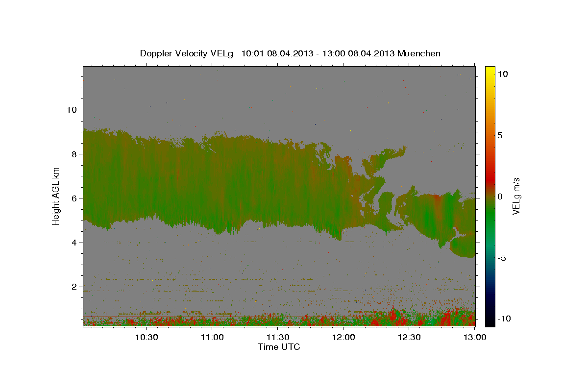The height and width of the screenshot is (392, 588).
Task: Click the 11:00 time tick label
Action: pos(213,338)
